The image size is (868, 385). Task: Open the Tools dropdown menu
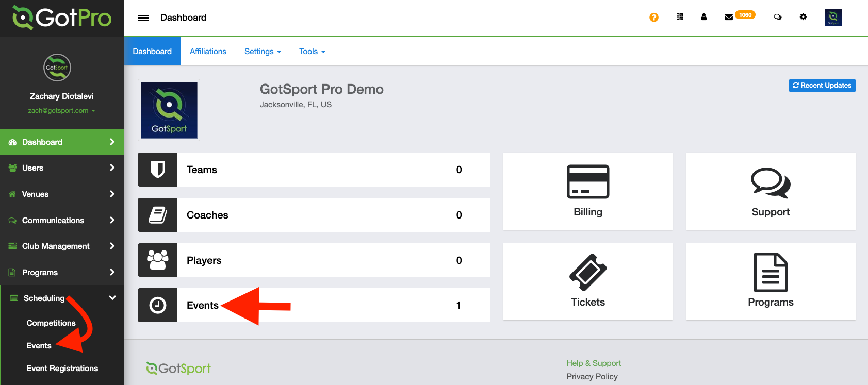coord(312,52)
